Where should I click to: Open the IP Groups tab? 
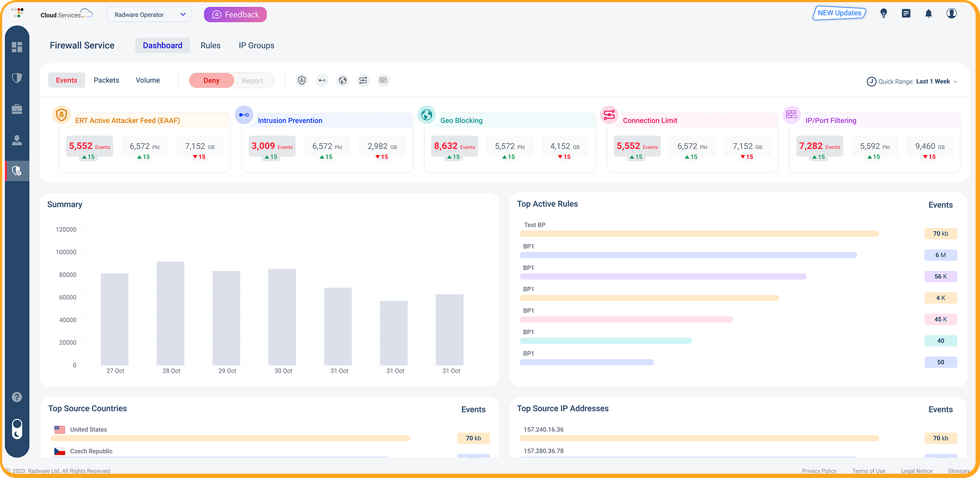click(x=256, y=45)
